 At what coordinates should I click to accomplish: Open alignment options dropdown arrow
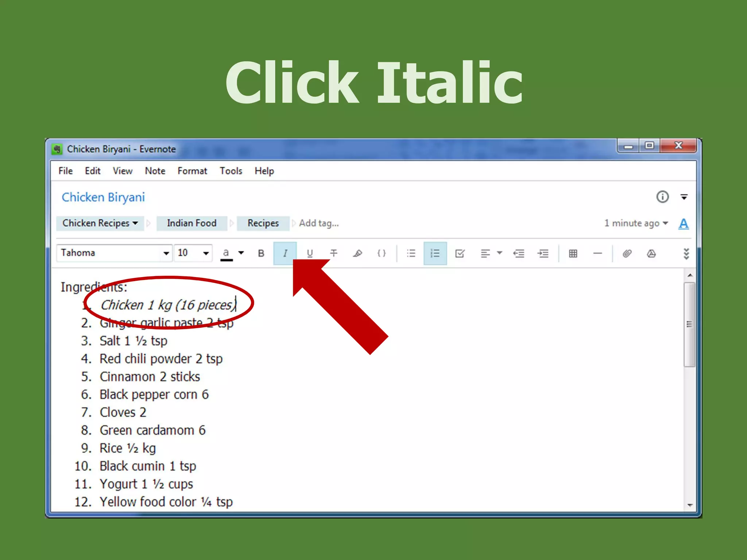(500, 253)
